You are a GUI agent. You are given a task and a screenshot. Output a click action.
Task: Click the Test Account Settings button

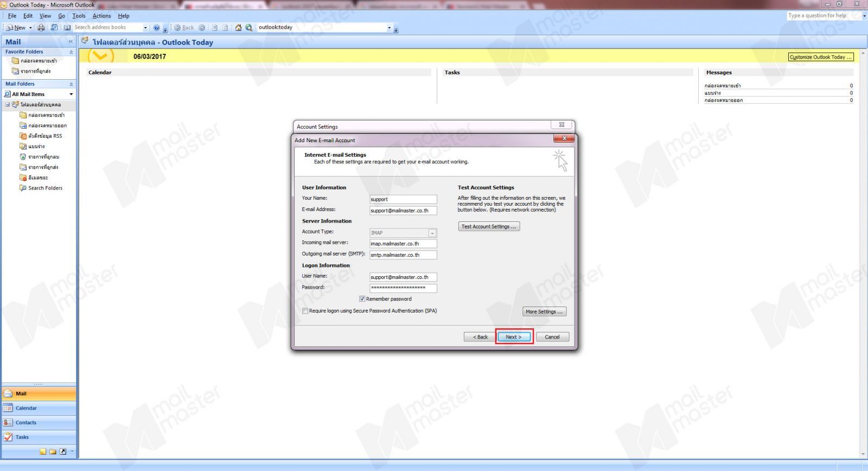pyautogui.click(x=489, y=227)
